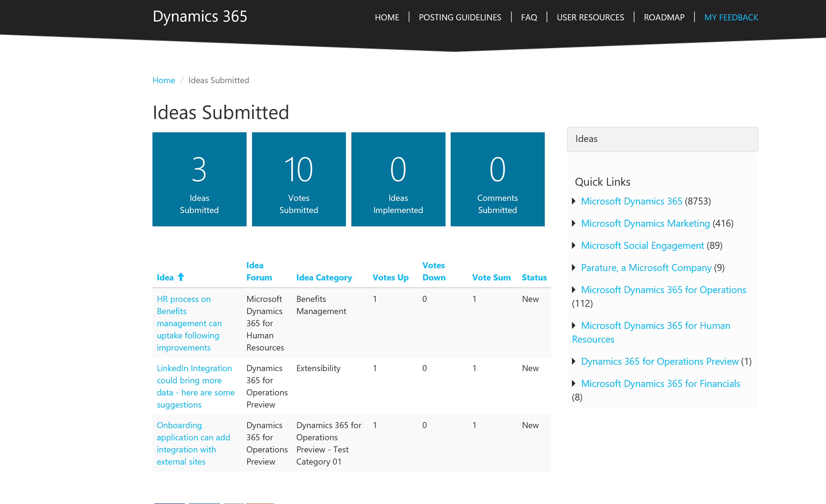Open the FAQ page
Viewport: 826px width, 504px height.
[x=529, y=17]
